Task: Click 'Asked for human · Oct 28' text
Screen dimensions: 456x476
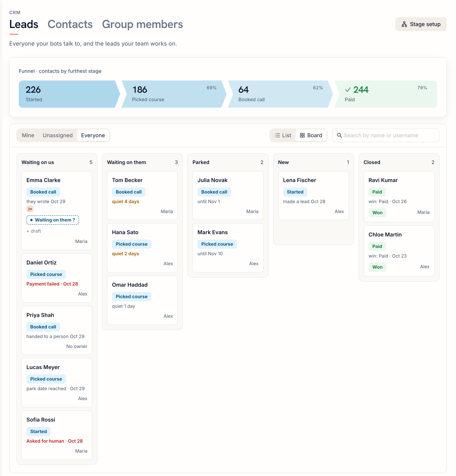Action: (55, 441)
